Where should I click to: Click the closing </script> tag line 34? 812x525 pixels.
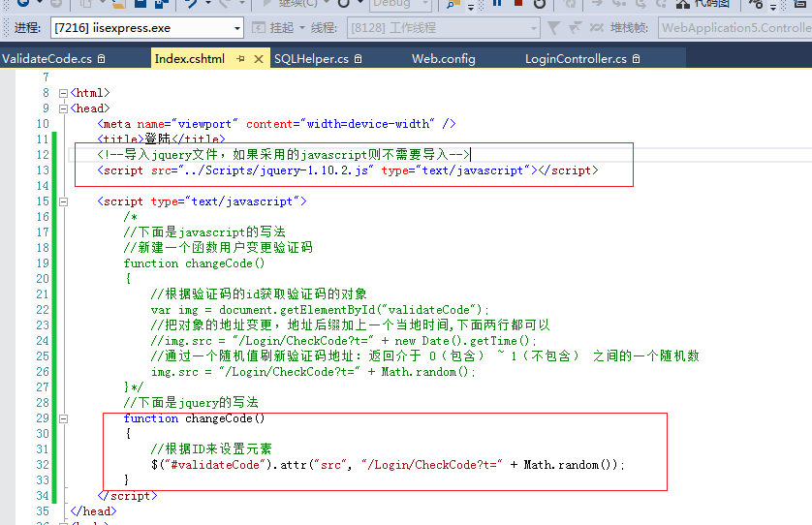point(127,496)
